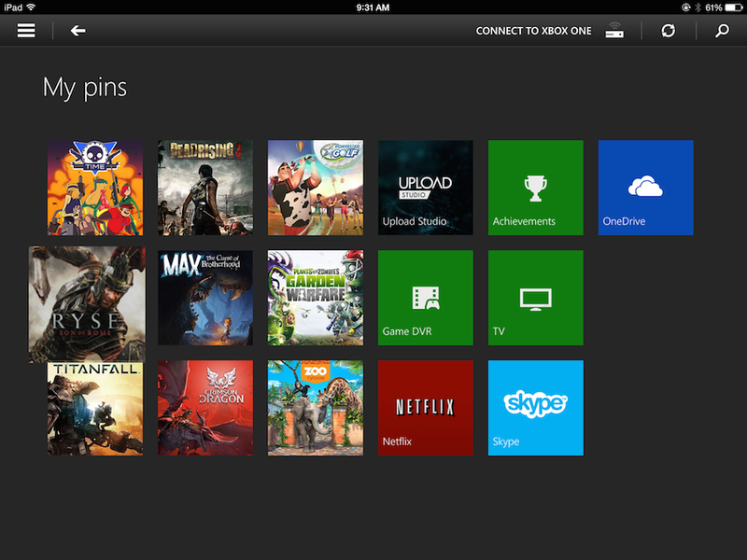
Task: Open the Dead Rising 3 tile
Action: tap(205, 188)
